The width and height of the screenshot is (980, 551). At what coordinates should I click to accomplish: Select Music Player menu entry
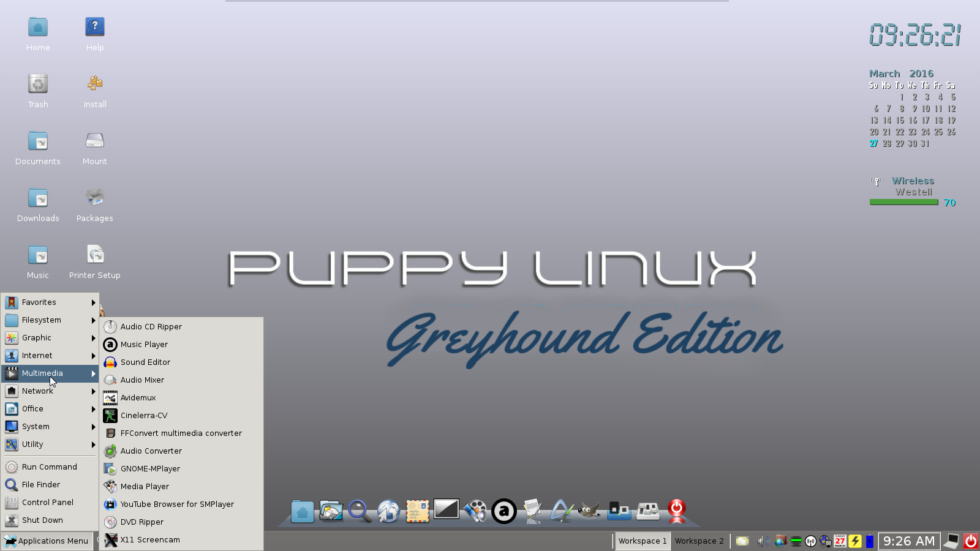point(181,345)
